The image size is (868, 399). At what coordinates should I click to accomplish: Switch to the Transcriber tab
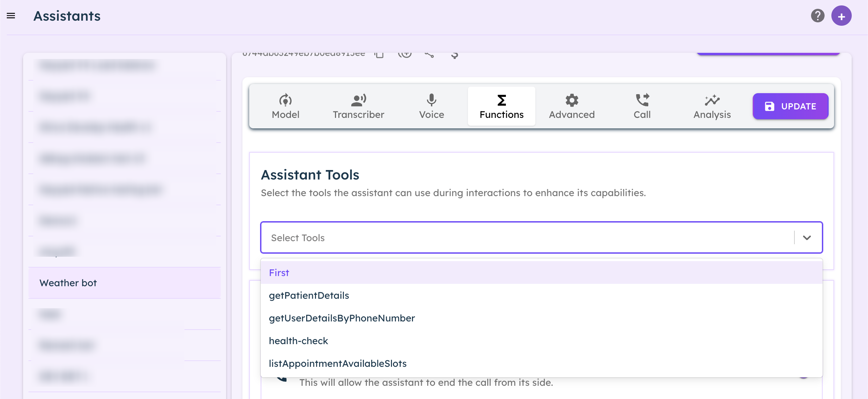[358, 106]
